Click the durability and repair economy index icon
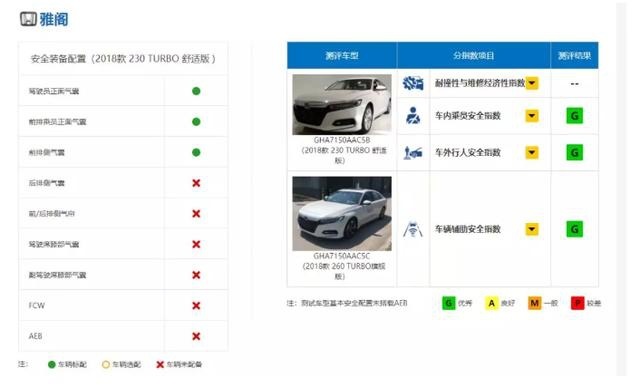The width and height of the screenshot is (640, 387). pyautogui.click(x=413, y=83)
